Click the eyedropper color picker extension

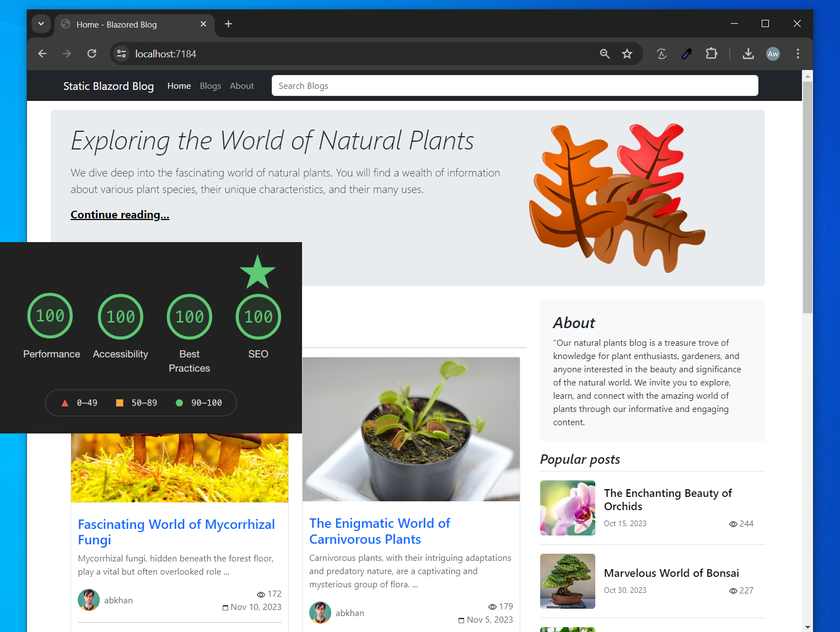click(687, 53)
